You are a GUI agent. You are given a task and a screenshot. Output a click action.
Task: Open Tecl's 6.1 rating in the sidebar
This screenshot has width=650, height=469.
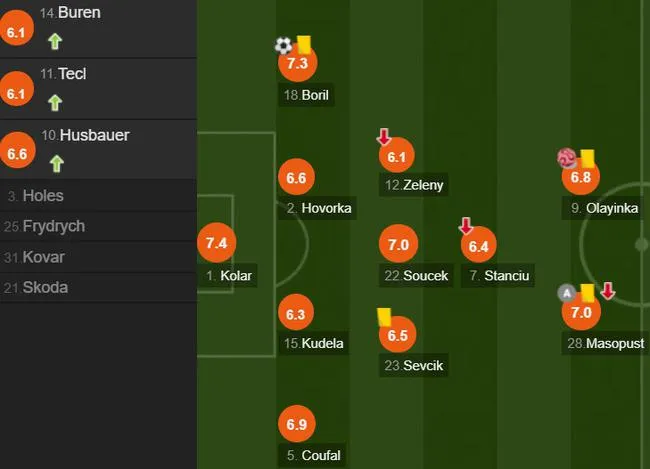pos(16,93)
